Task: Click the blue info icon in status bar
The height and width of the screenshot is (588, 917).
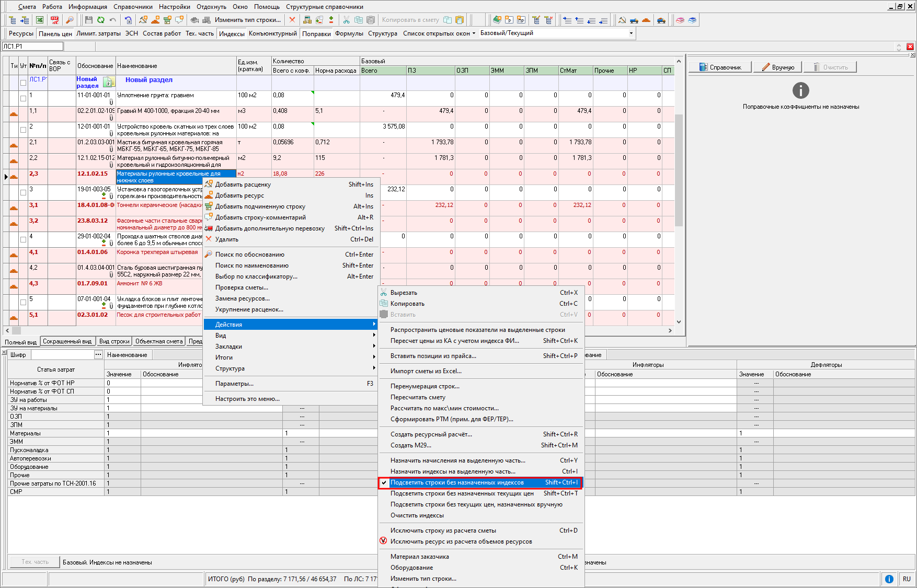Action: (889, 579)
